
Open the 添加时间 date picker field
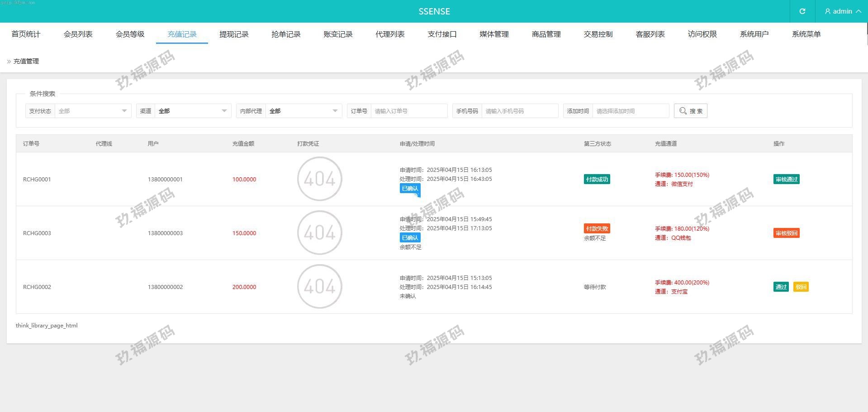[x=630, y=111]
